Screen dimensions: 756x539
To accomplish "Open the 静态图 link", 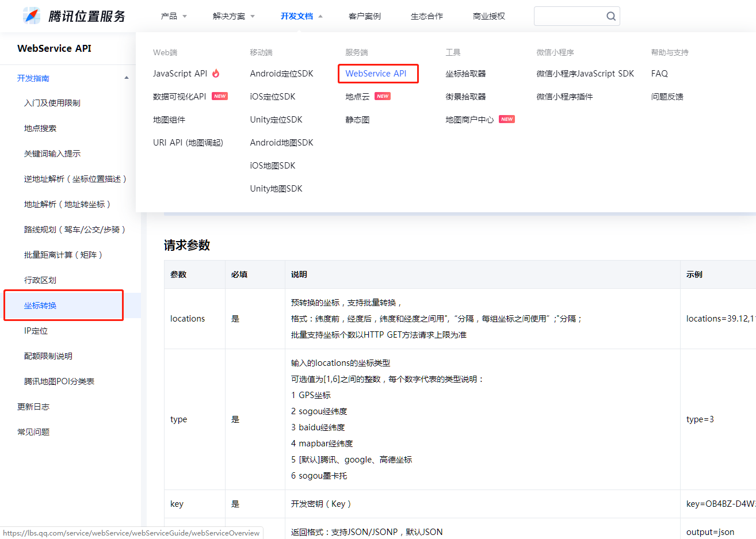I will click(x=358, y=120).
